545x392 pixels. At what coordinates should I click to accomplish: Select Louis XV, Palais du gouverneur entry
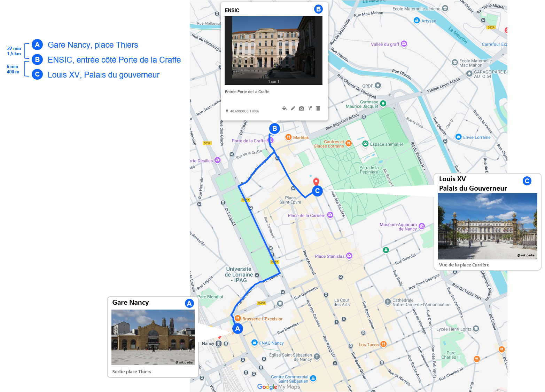(103, 75)
